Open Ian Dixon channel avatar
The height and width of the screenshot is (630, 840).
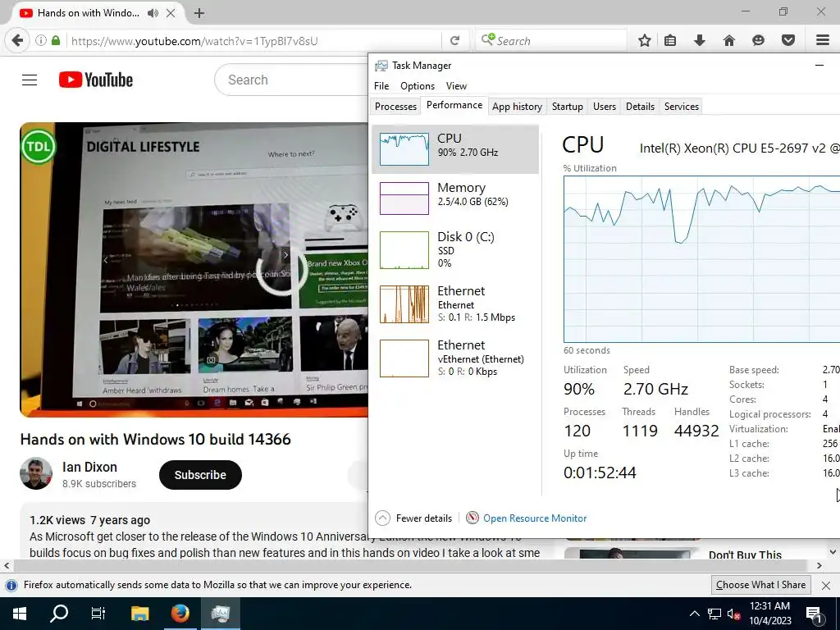point(36,473)
